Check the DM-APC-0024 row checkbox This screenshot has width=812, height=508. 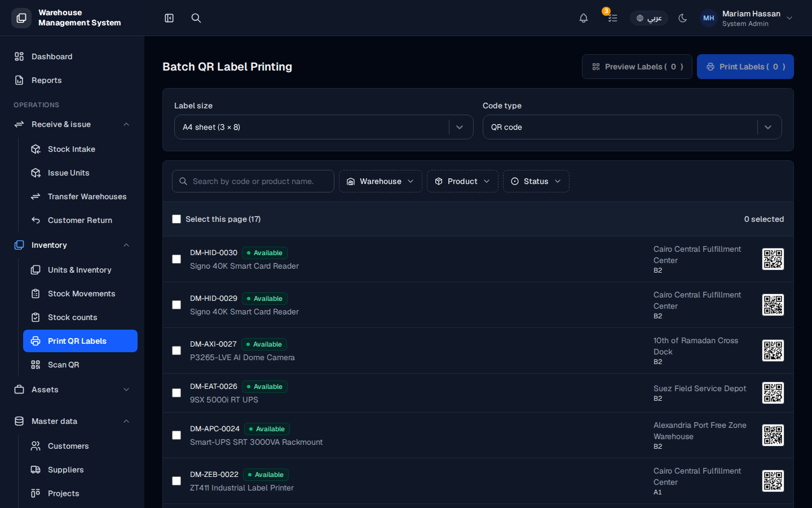pos(176,435)
